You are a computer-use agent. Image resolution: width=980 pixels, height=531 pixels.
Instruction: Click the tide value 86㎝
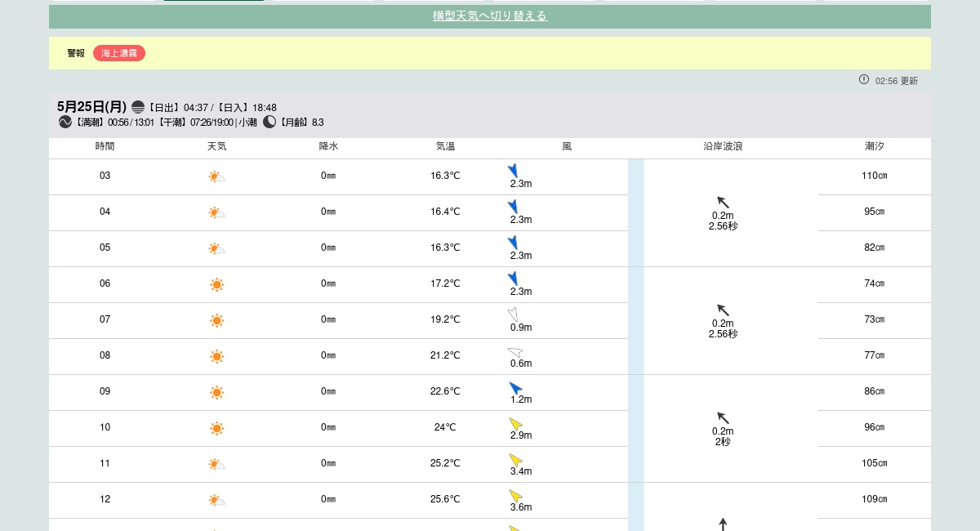pos(875,391)
